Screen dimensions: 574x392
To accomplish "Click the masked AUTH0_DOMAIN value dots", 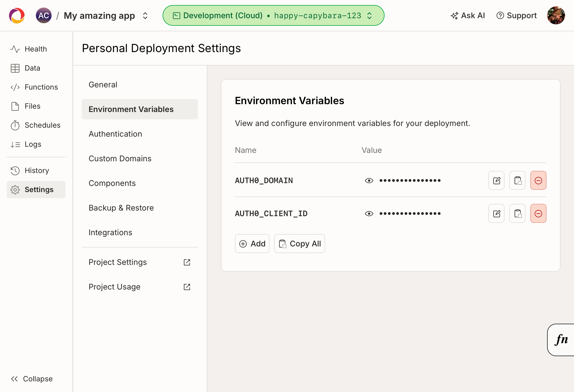I will point(410,181).
